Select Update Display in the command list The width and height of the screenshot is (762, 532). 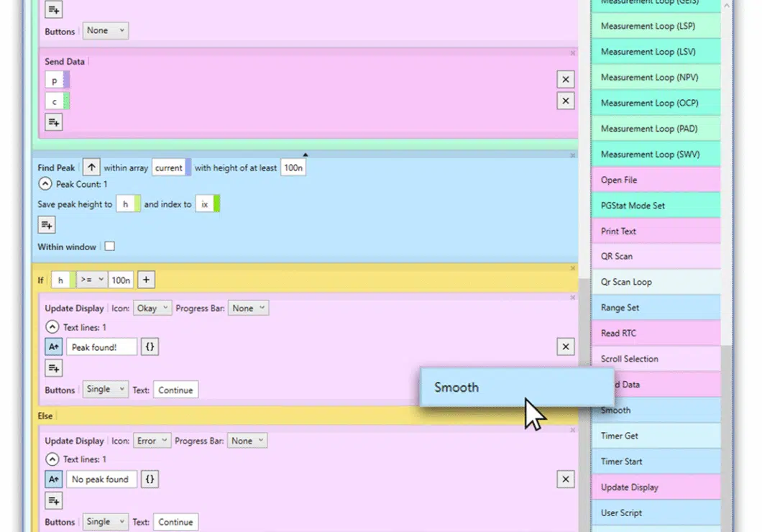[655, 487]
